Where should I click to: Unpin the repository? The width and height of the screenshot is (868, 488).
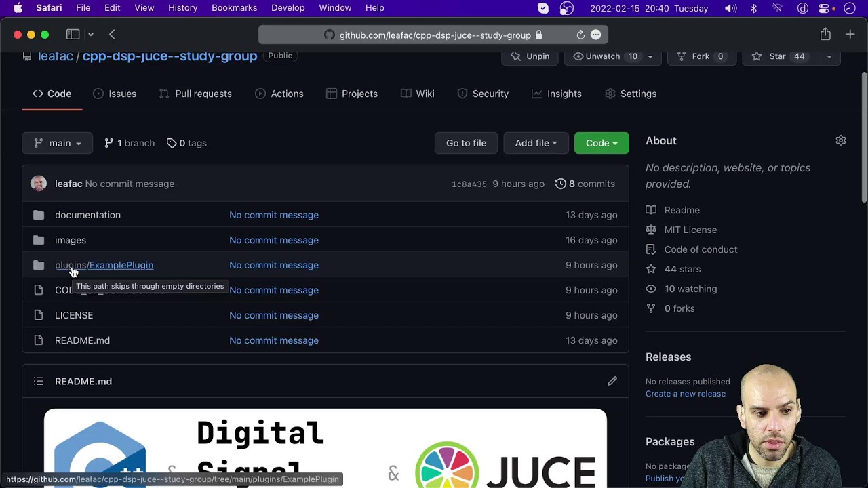pyautogui.click(x=530, y=56)
